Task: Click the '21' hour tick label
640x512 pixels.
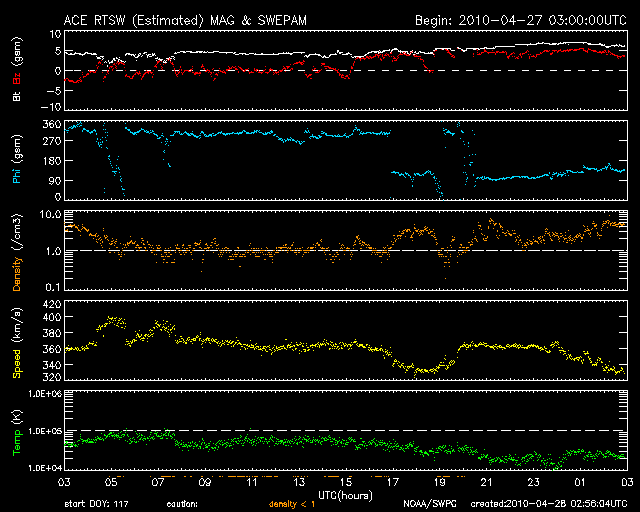Action: click(x=487, y=483)
